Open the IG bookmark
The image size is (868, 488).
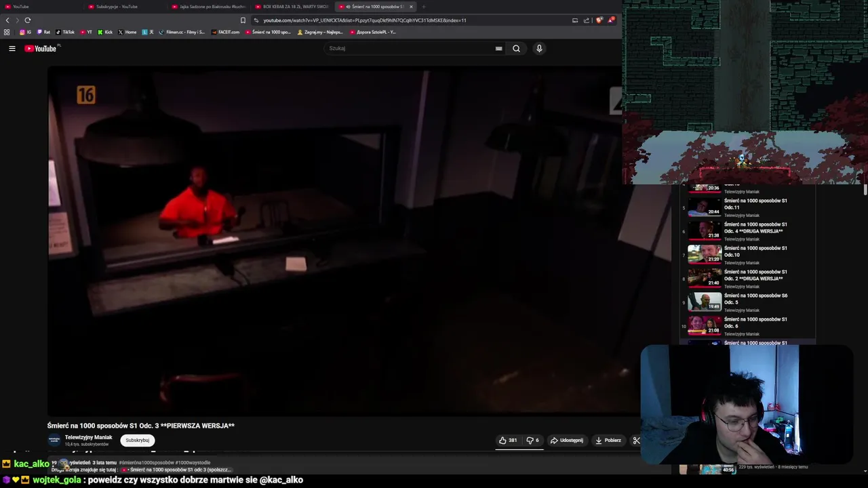25,32
